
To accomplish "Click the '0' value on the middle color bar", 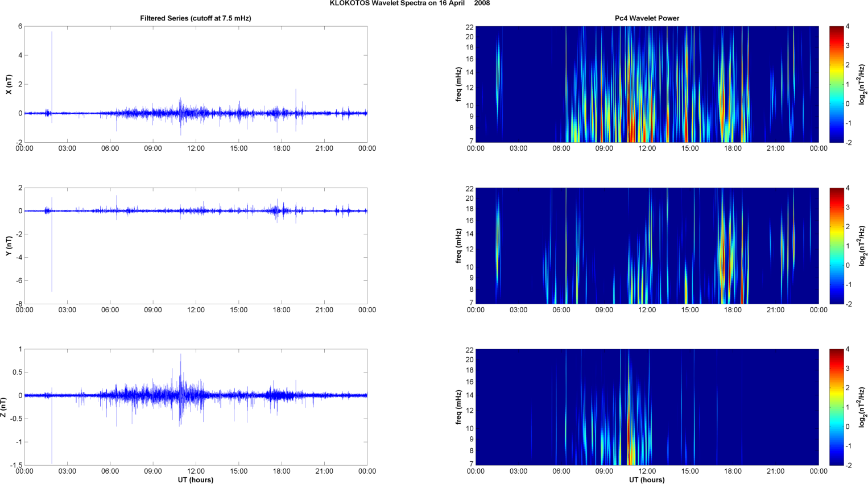I will point(848,265).
